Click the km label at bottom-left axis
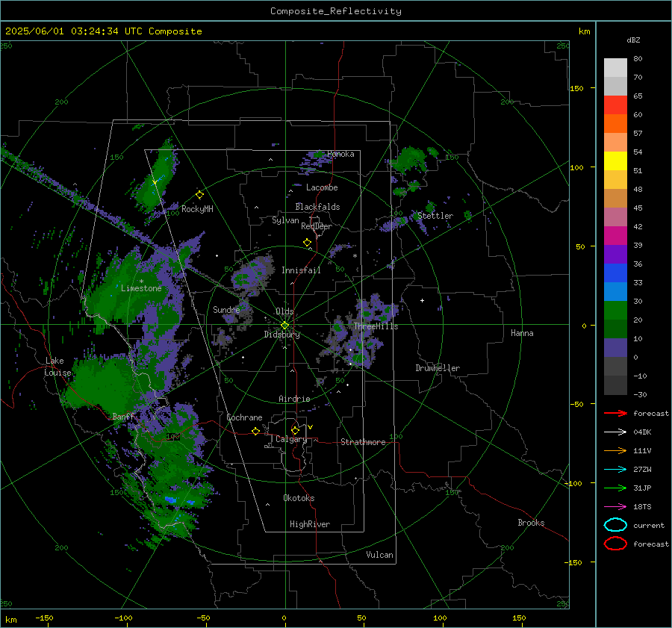This screenshot has height=628, width=672. pos(10,620)
